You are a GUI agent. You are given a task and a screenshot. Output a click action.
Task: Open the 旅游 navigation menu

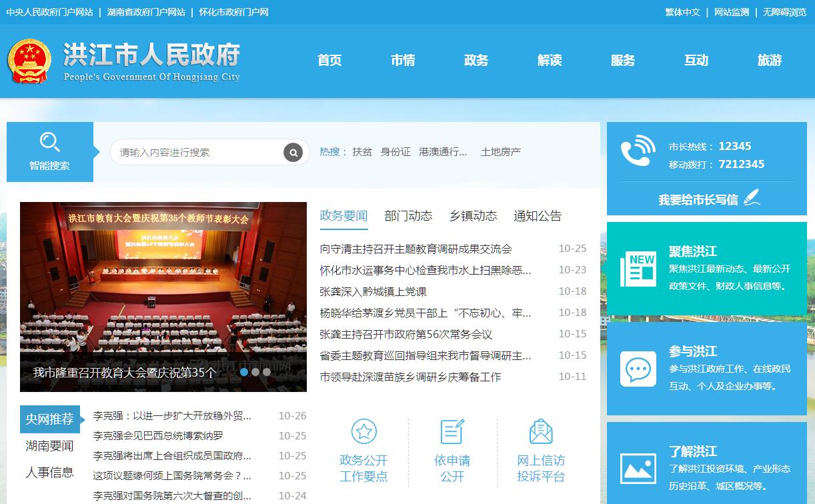coord(769,61)
